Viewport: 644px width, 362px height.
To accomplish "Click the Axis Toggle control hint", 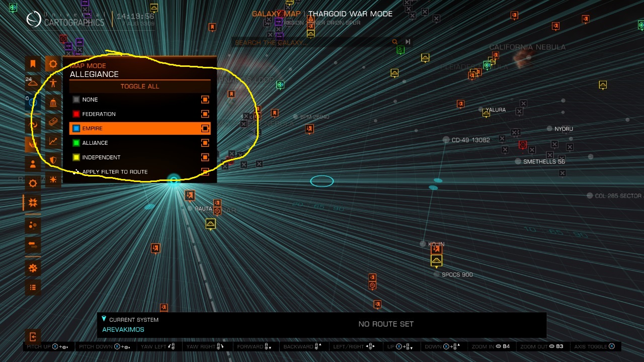I will click(x=595, y=346).
